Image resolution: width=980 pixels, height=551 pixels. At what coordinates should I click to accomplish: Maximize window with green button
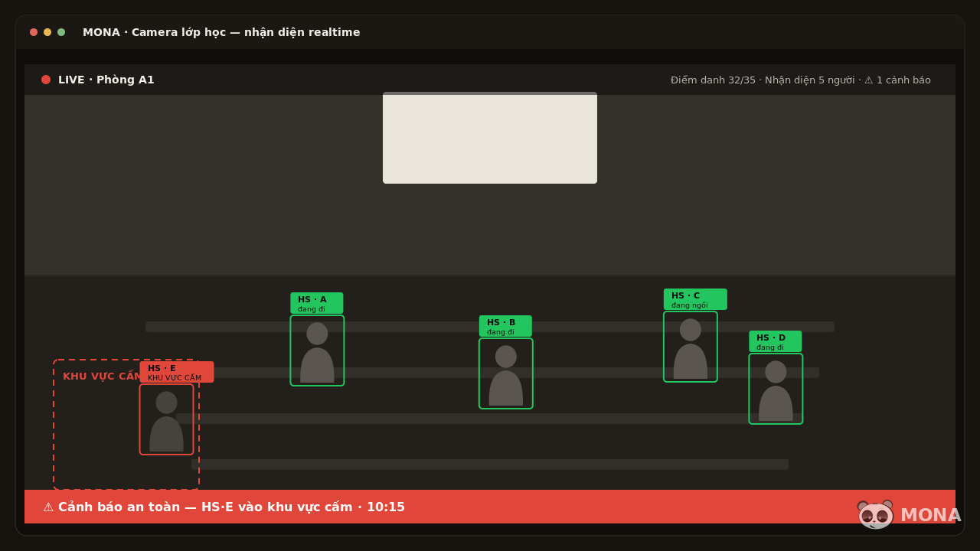pos(61,32)
